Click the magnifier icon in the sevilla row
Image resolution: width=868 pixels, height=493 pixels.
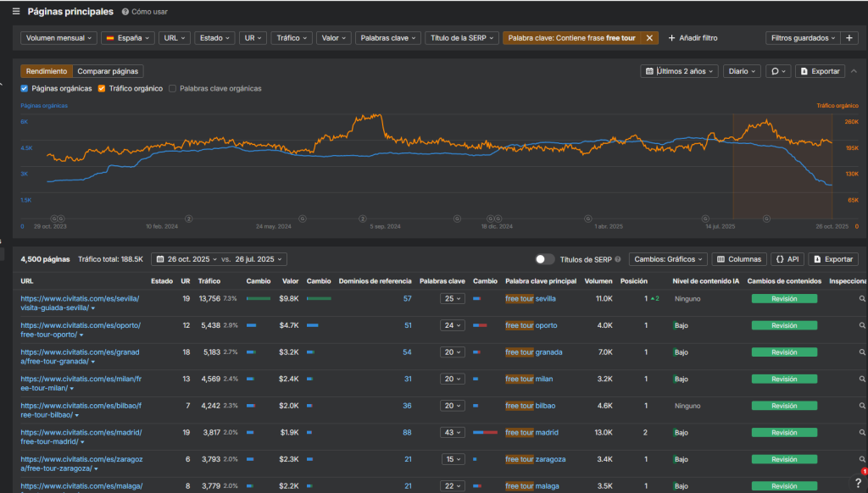(862, 299)
